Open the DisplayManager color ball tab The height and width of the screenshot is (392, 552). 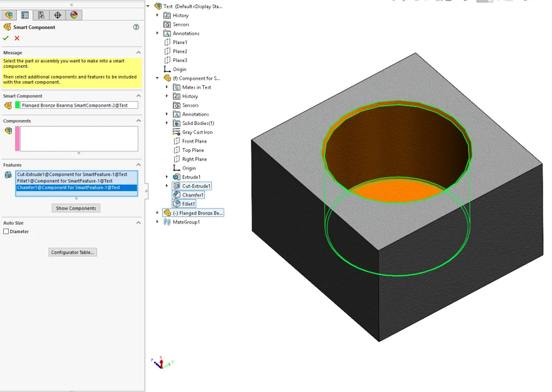pos(74,15)
